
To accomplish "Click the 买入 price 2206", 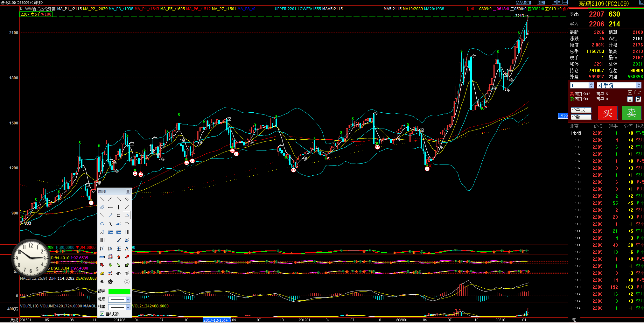I will tap(596, 24).
